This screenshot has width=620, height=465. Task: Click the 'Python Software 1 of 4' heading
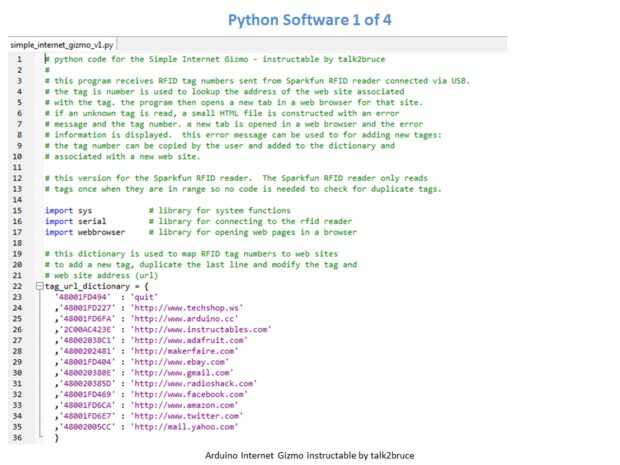tap(309, 18)
